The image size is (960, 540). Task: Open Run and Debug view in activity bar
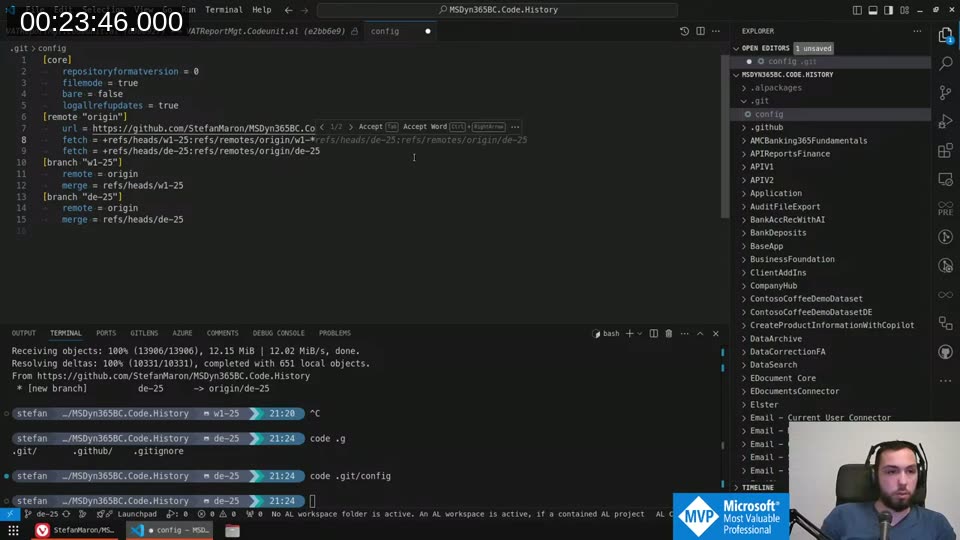coord(945,121)
